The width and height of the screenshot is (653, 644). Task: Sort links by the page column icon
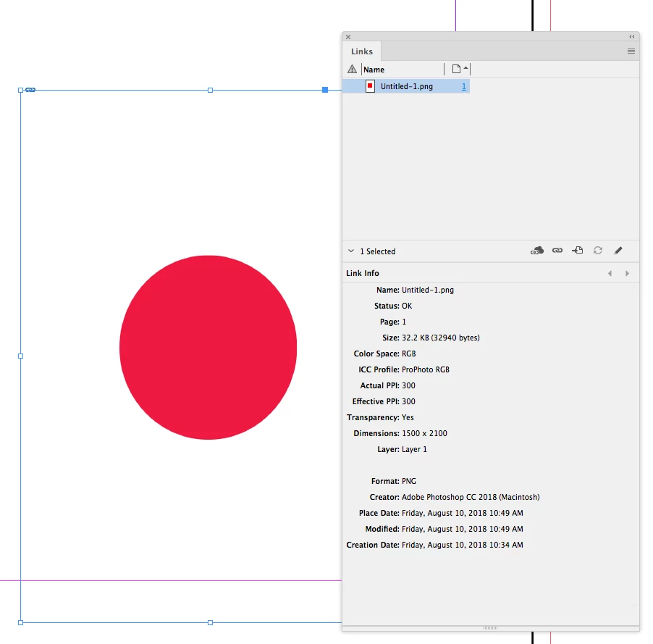pos(456,69)
